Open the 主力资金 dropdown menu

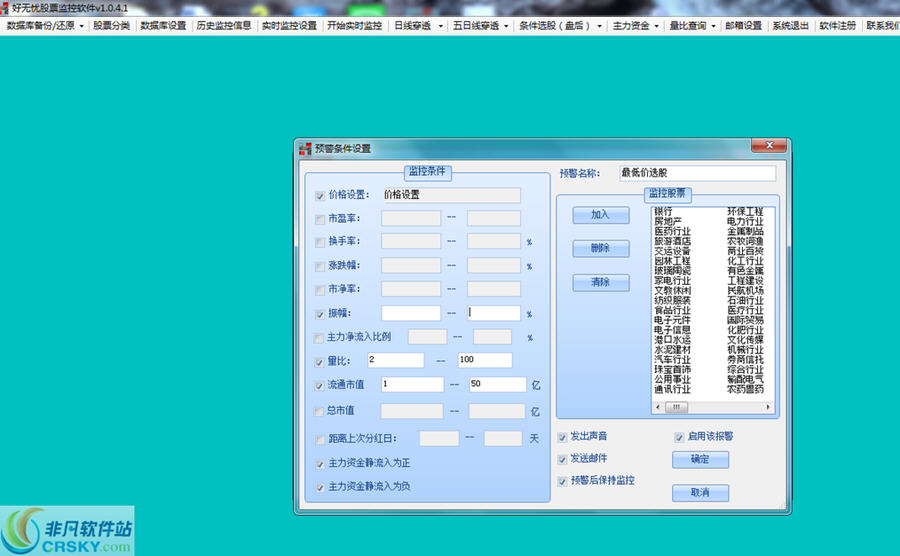tap(636, 26)
